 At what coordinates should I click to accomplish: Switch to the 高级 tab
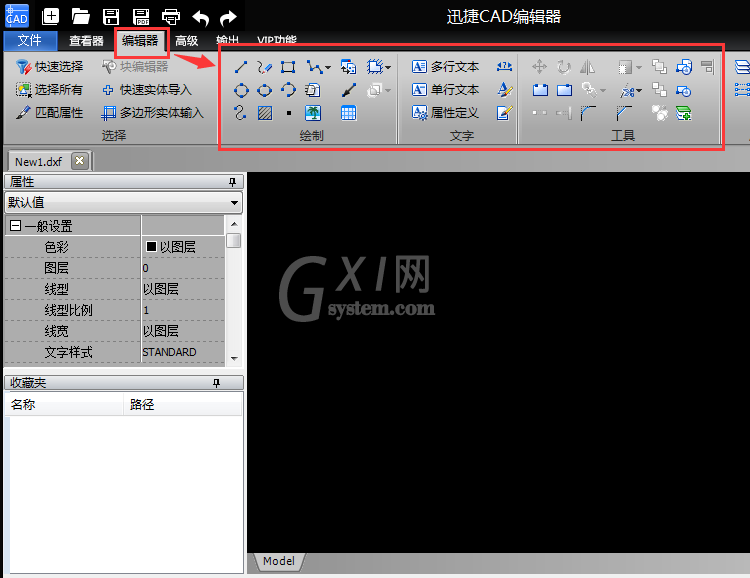pos(187,41)
